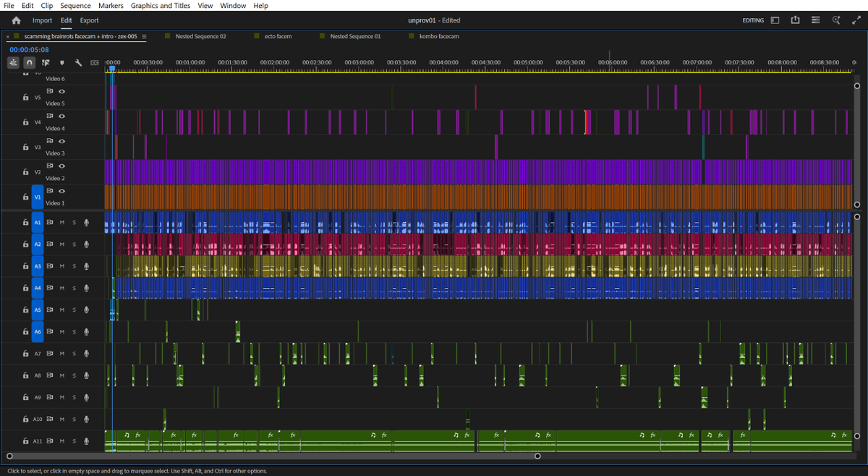The image size is (868, 476).
Task: Click the ruler at 00:07:00:00
Action: coord(697,63)
